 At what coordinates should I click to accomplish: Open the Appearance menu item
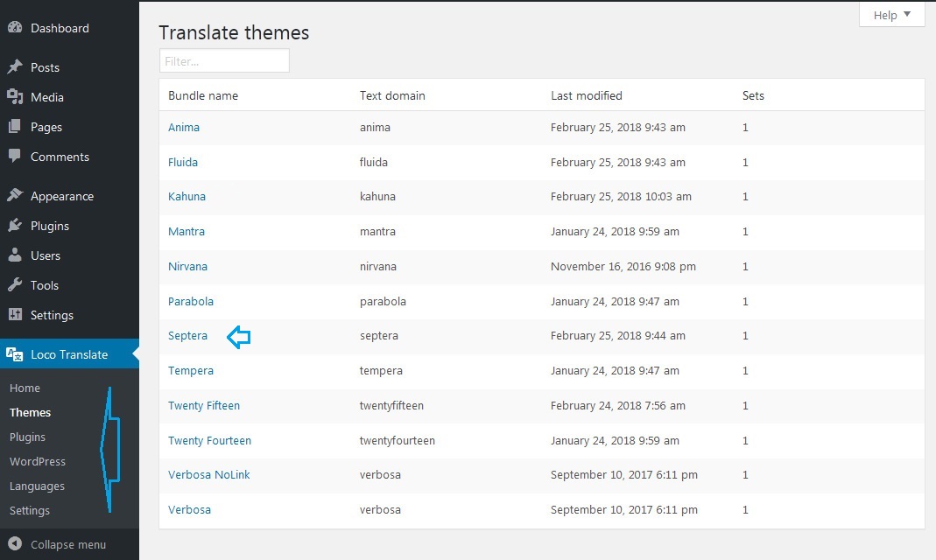point(62,196)
